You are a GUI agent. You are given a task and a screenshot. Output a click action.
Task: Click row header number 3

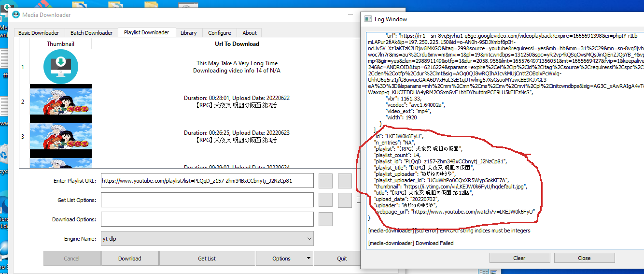click(23, 137)
